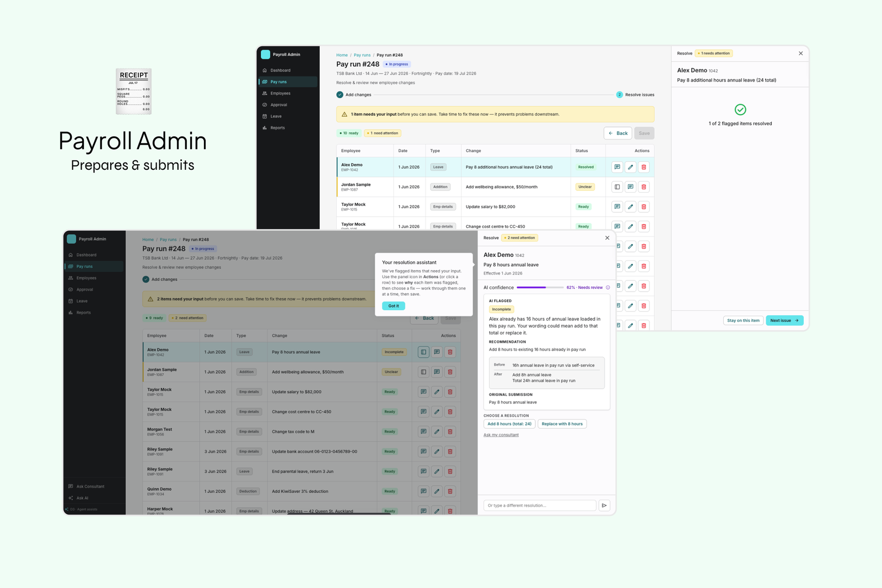Delete Jordan Sample's row in the upper window
The height and width of the screenshot is (588, 882).
pyautogui.click(x=643, y=187)
